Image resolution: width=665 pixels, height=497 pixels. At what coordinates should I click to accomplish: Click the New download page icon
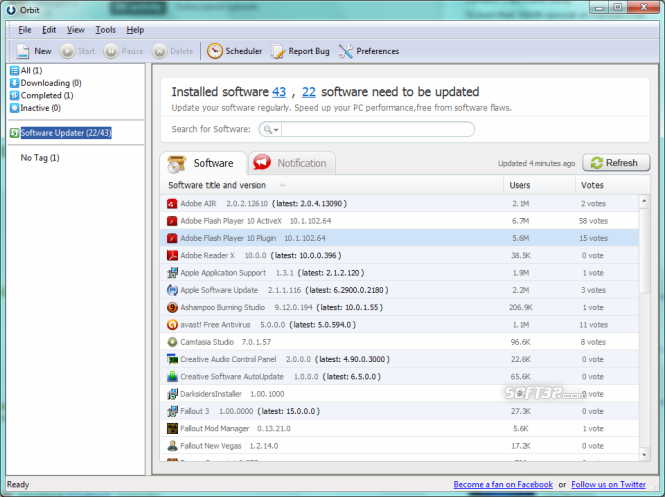click(22, 51)
